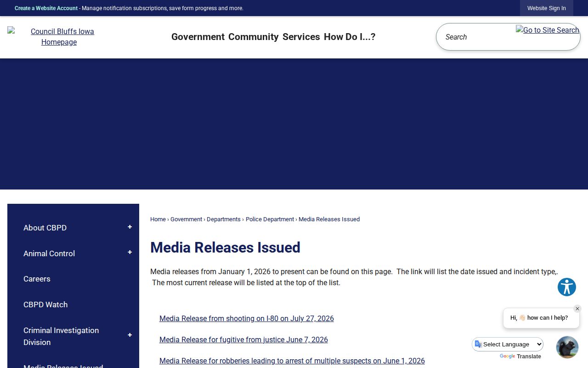
Task: Open Animal Control sidebar page
Action: [x=49, y=253]
